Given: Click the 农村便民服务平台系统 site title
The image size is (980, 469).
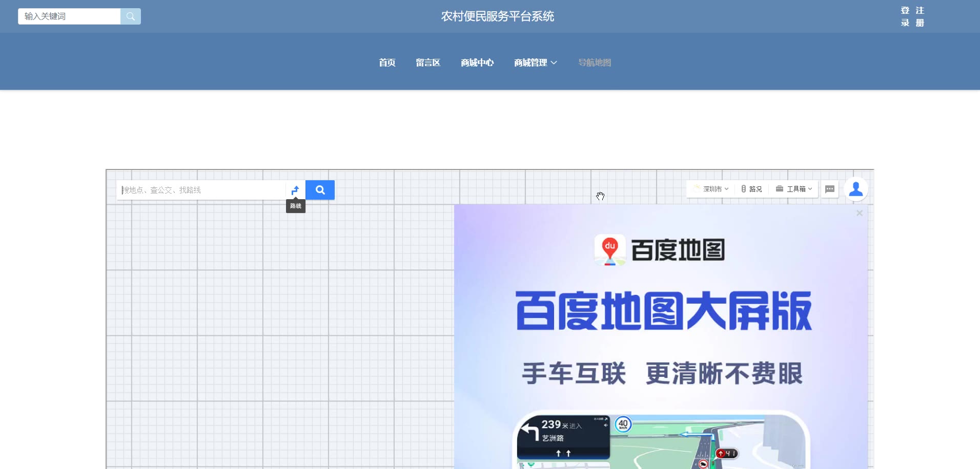Looking at the screenshot, I should tap(498, 16).
